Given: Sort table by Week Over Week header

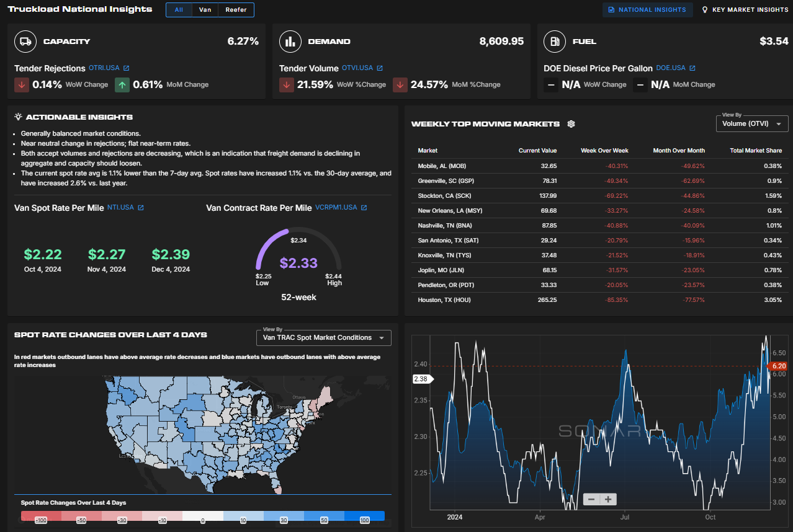Looking at the screenshot, I should (604, 151).
